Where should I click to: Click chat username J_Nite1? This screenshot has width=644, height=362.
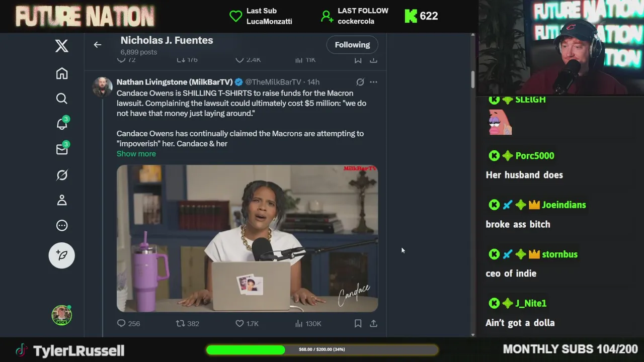tap(531, 304)
